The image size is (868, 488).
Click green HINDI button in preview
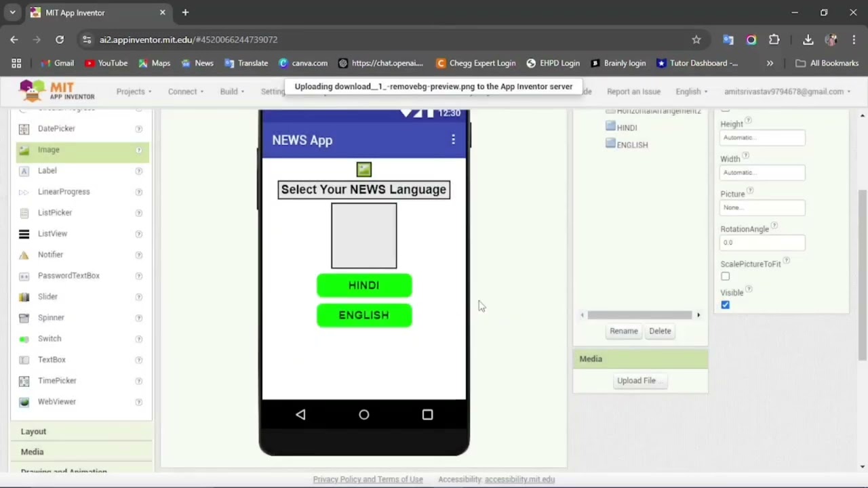point(364,285)
